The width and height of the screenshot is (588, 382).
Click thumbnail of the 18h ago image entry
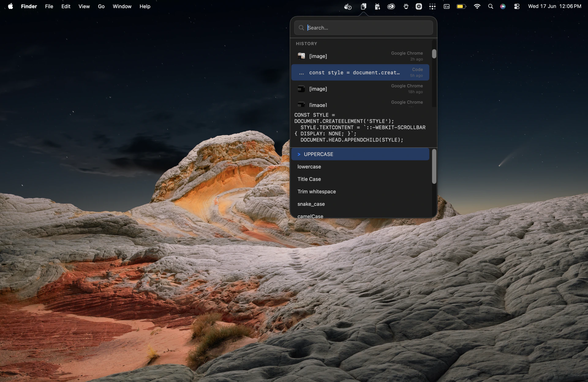pos(301,89)
